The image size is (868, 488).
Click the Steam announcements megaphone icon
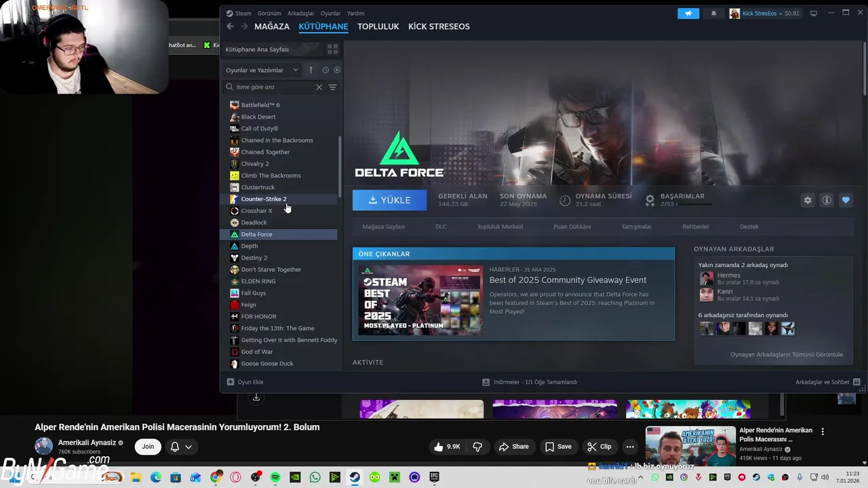click(x=688, y=13)
